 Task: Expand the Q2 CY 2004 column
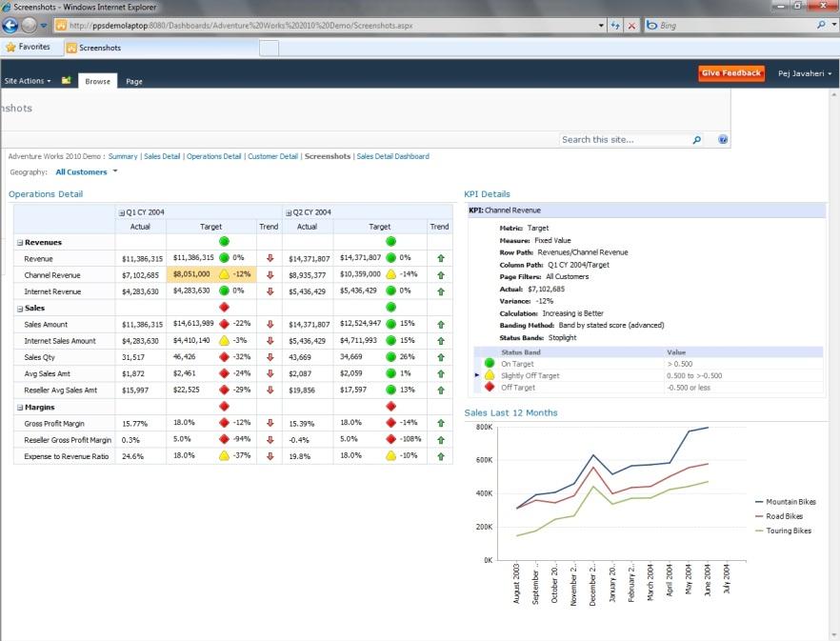coord(289,212)
